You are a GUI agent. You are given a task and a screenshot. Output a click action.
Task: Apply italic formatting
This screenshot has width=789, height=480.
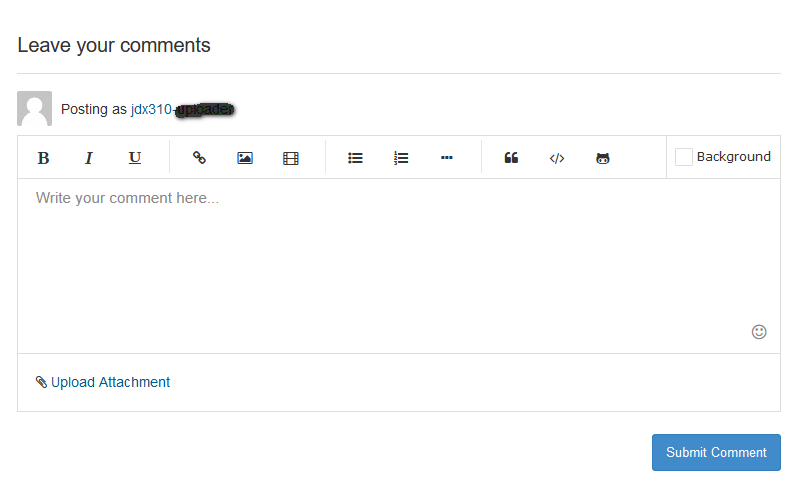click(x=89, y=158)
